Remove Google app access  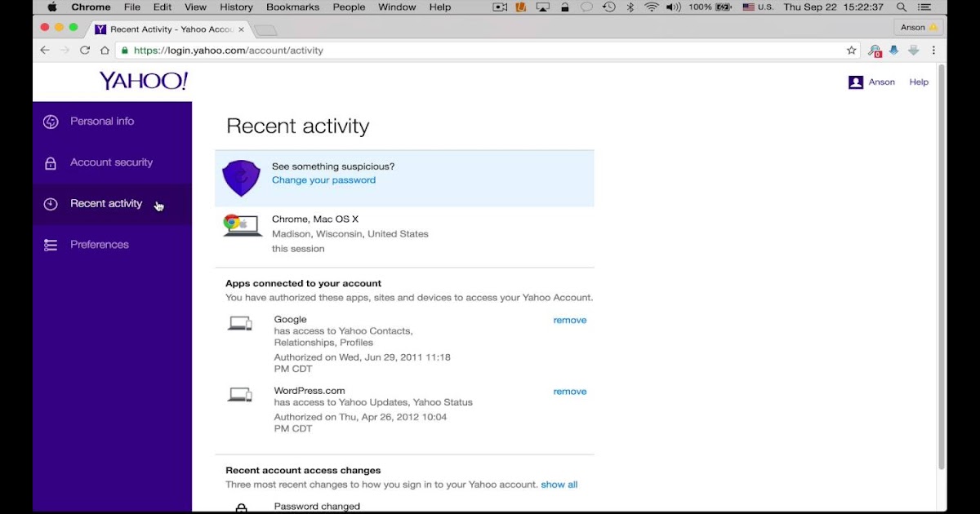click(570, 321)
